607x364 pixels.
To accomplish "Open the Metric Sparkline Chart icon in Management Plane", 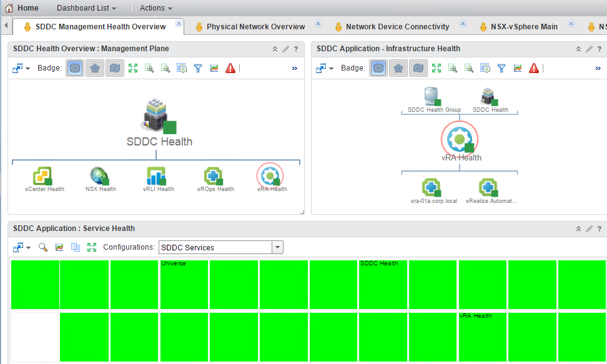I will 214,68.
